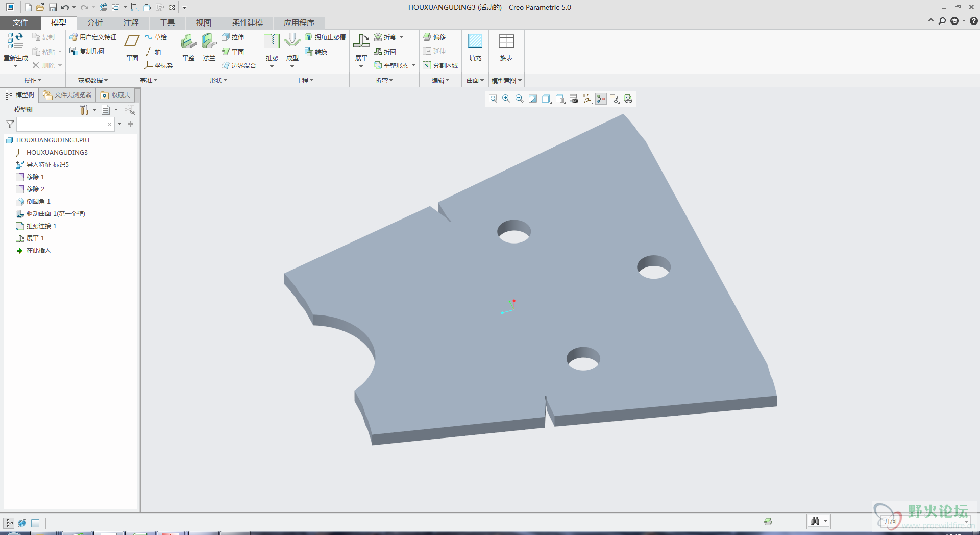Click the Coordinate System (坐标系) tool

(159, 65)
